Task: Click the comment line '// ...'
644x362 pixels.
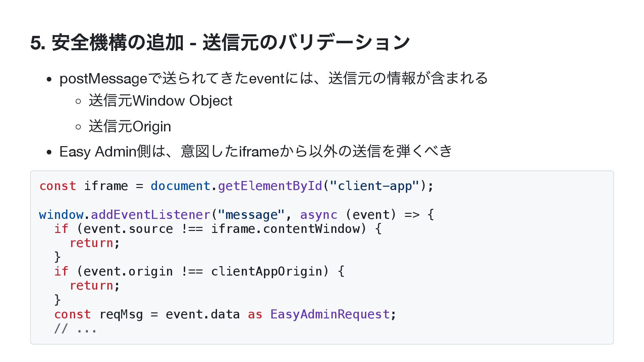Action: tap(75, 328)
